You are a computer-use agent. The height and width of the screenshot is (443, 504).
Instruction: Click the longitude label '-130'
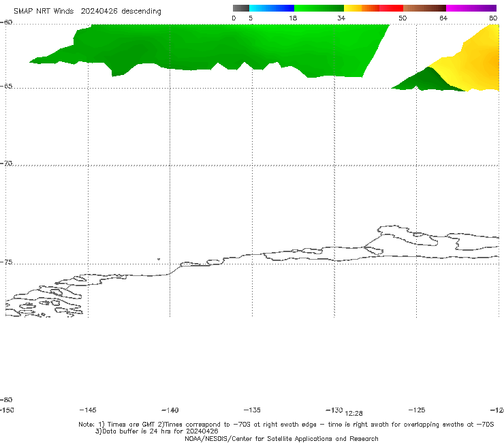coord(334,410)
